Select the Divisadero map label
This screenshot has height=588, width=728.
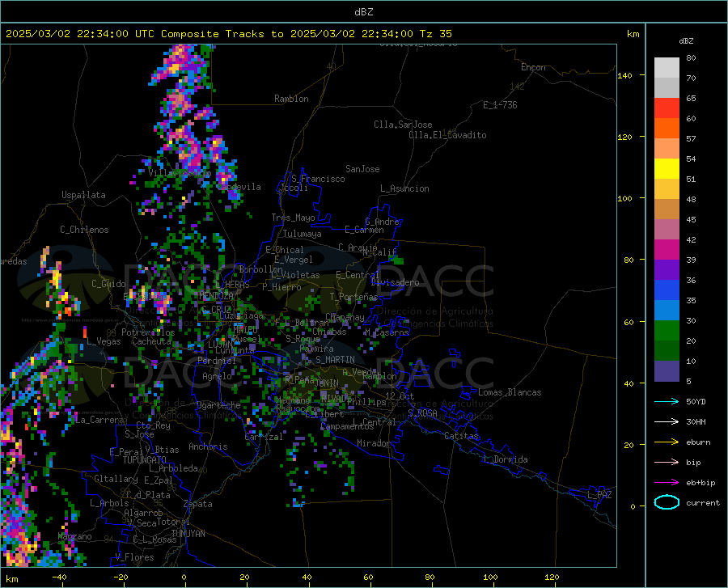(395, 282)
